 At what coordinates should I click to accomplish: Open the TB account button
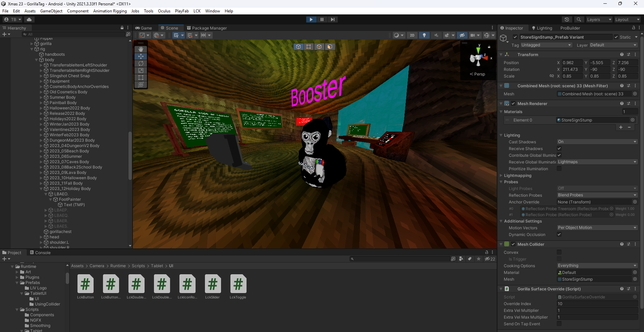coord(13,19)
